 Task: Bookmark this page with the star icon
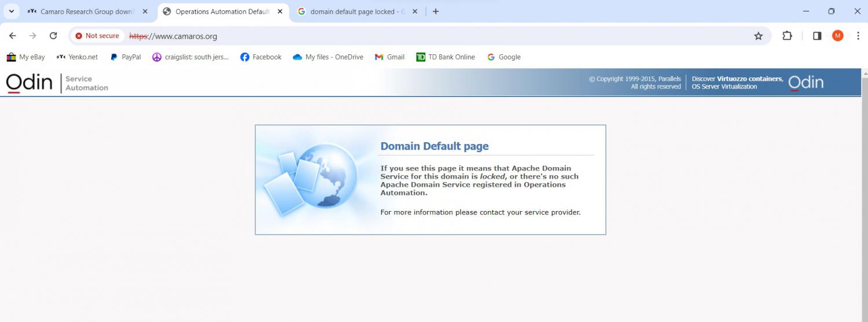point(758,36)
